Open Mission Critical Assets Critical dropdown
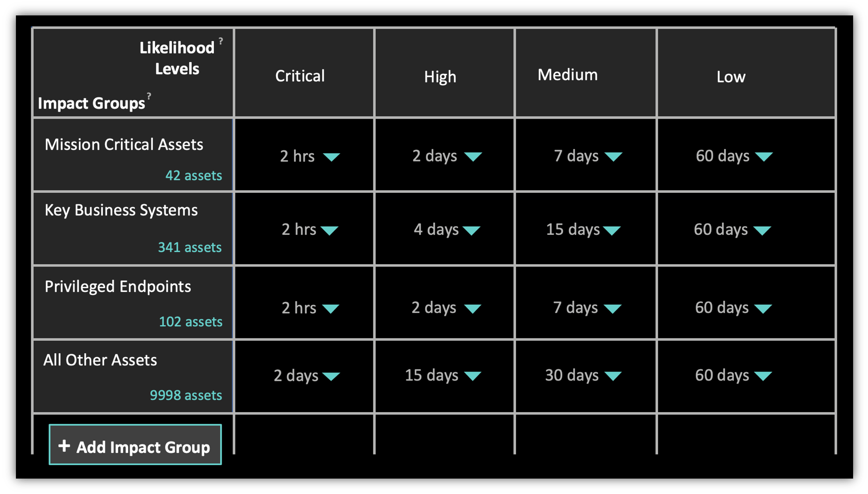Screen dimensions: 868x494 331,157
